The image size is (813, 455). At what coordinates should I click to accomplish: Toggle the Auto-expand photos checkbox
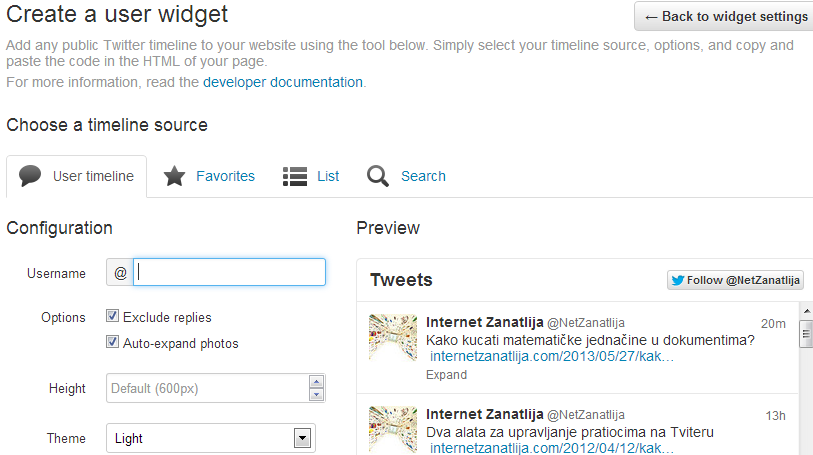(113, 342)
